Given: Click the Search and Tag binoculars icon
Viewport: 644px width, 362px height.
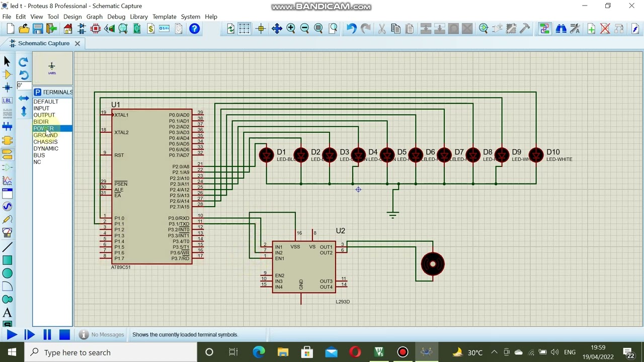Looking at the screenshot, I should 561,29.
